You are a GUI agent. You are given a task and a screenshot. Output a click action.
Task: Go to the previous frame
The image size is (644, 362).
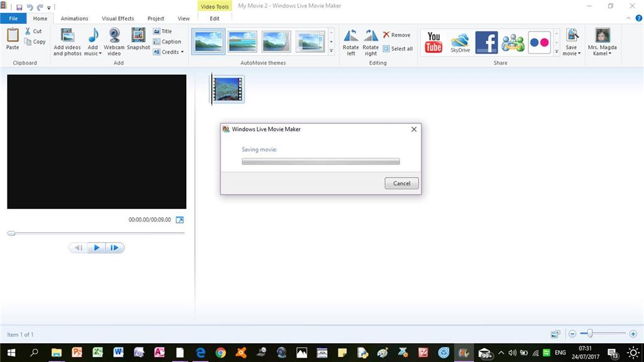coord(78,247)
